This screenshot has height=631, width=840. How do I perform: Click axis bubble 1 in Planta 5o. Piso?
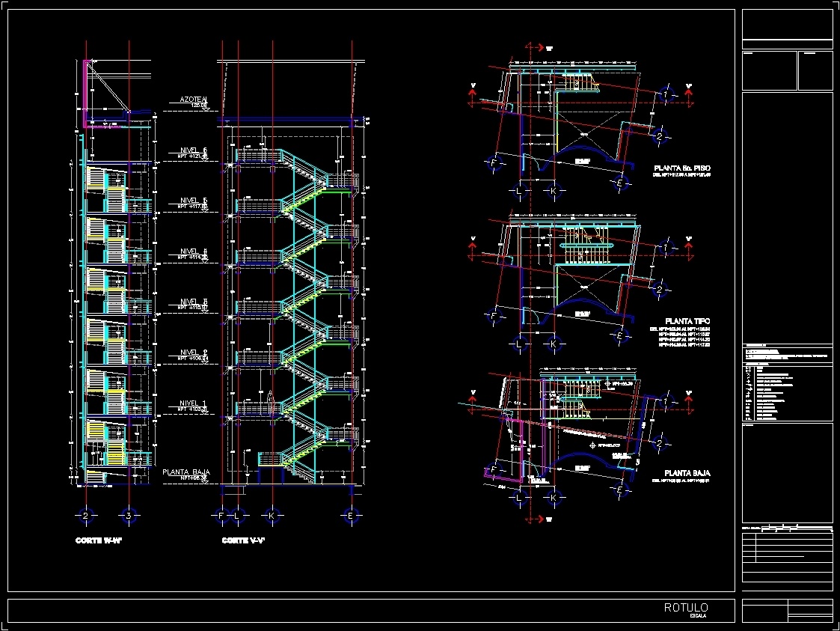pyautogui.click(x=666, y=95)
